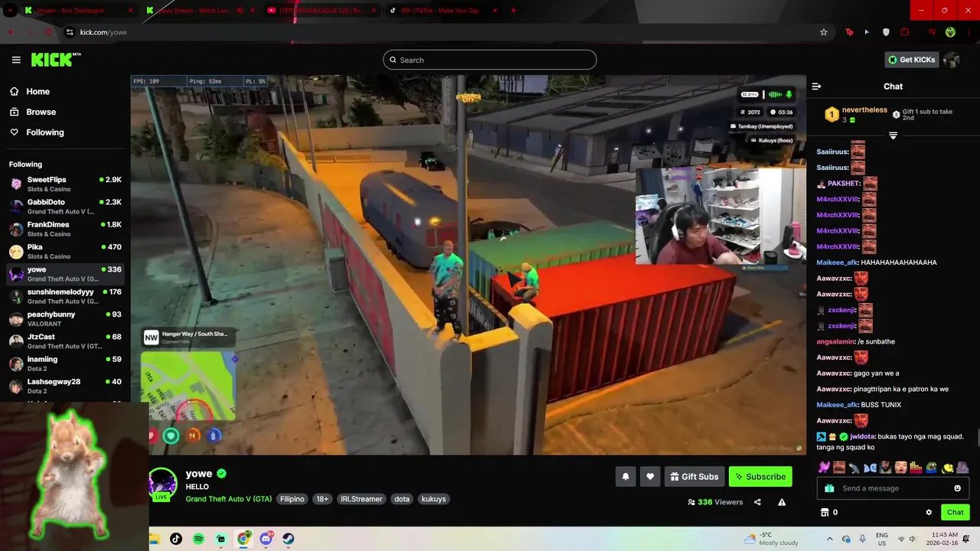Click the Filipino tag
This screenshot has height=551, width=980.
coord(292,499)
